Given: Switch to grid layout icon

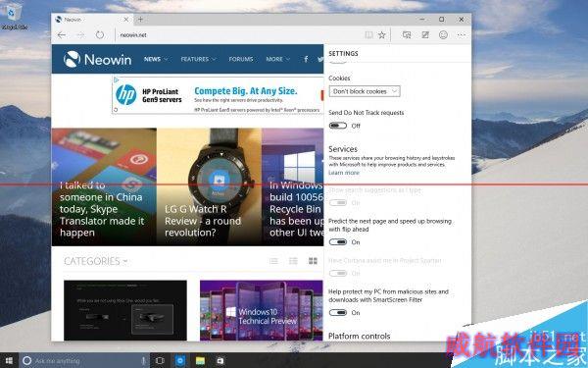Looking at the screenshot, I should tap(313, 261).
